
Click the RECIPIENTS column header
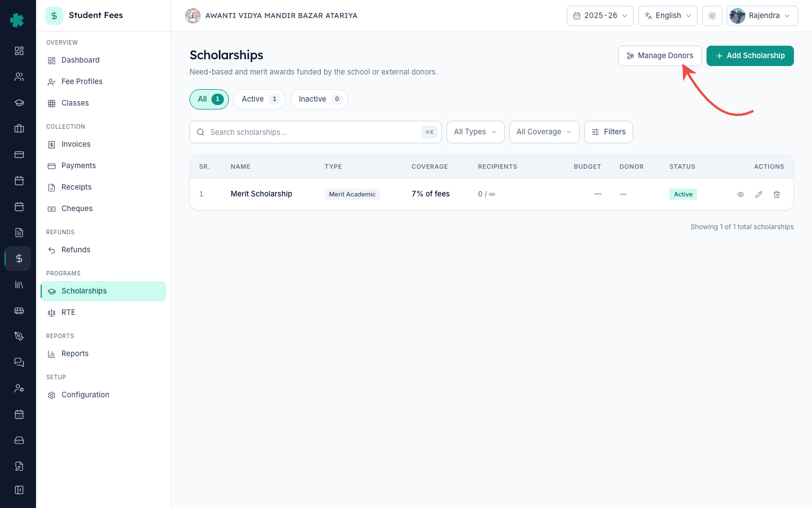[x=497, y=167]
